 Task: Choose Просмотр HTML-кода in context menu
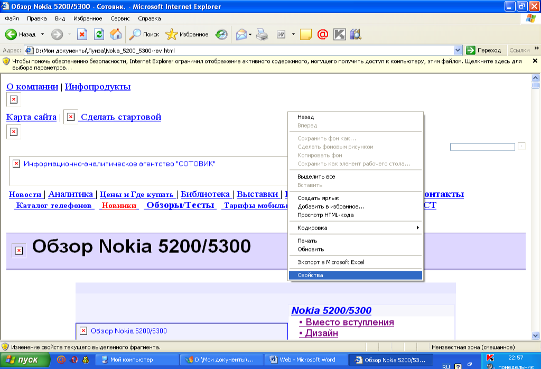coord(326,215)
